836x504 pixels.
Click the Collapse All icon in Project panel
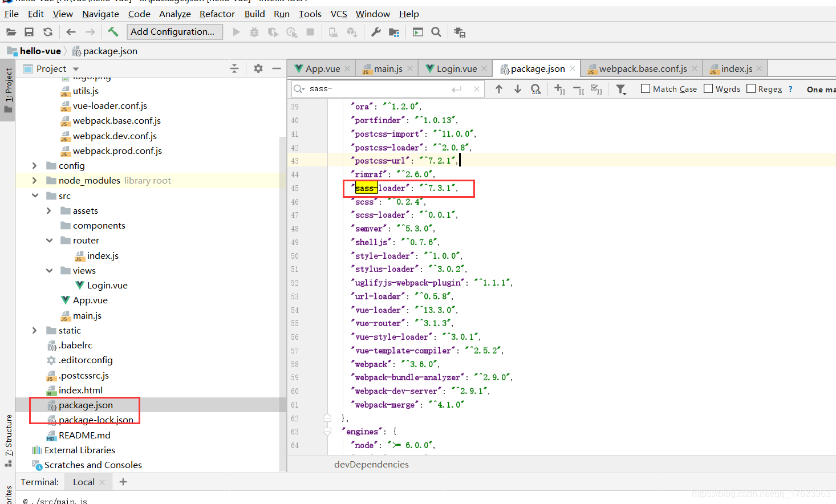pos(234,68)
